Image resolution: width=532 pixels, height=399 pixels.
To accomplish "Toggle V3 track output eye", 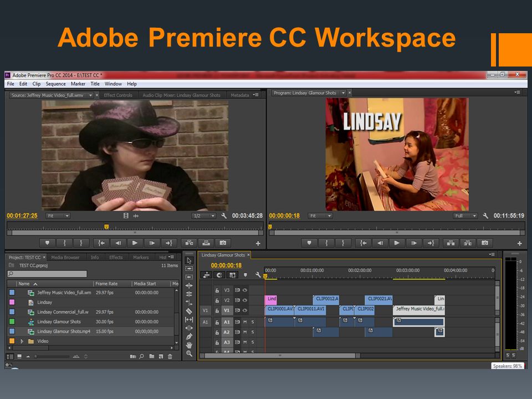I will click(245, 290).
